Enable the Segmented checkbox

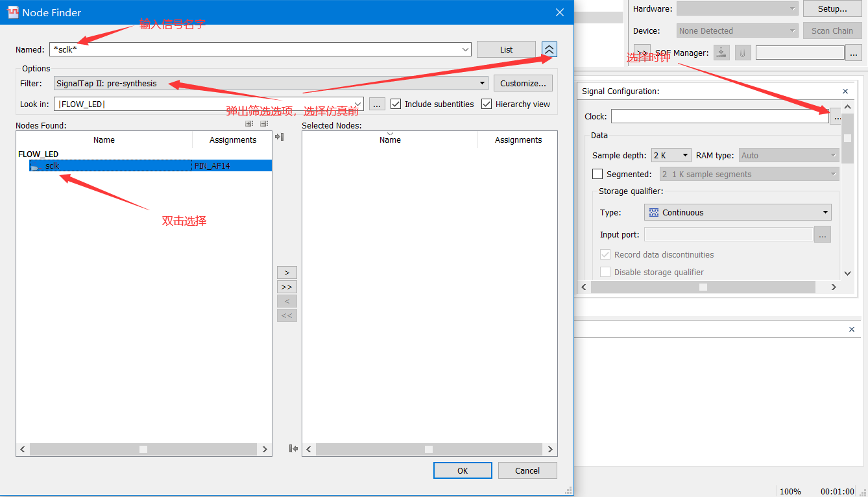coord(597,174)
